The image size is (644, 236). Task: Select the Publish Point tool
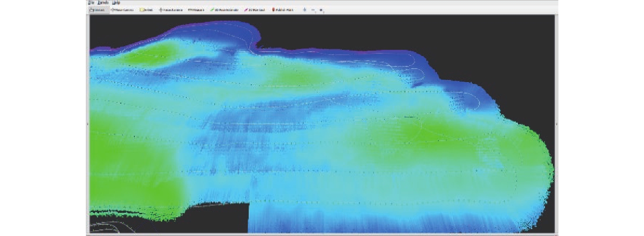pos(283,10)
